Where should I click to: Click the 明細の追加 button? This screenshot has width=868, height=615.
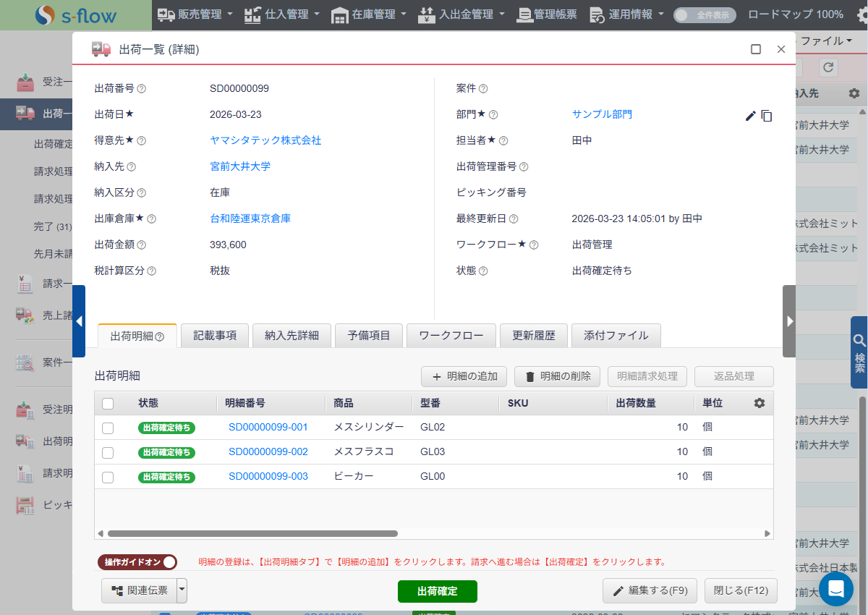click(x=464, y=376)
